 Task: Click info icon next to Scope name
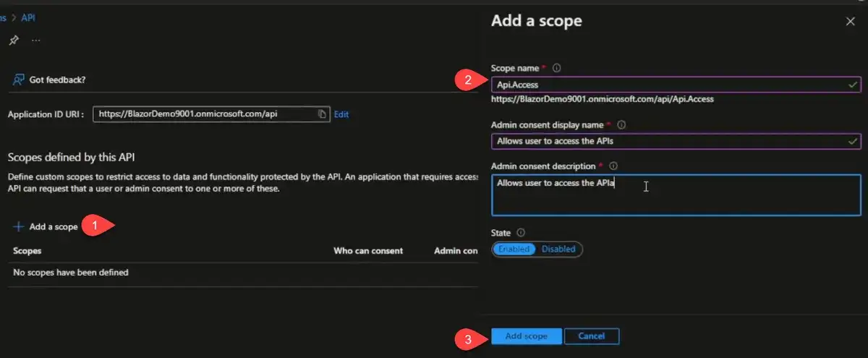pyautogui.click(x=556, y=68)
